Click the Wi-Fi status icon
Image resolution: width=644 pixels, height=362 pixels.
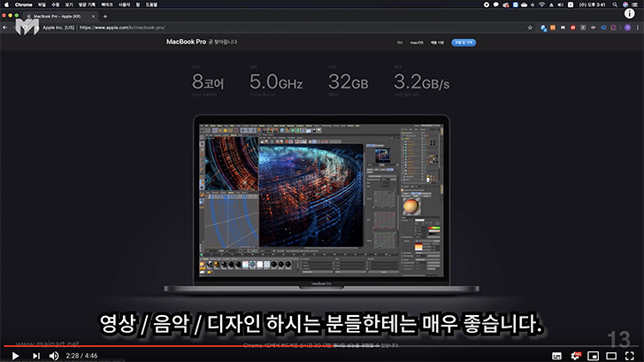tap(541, 4)
